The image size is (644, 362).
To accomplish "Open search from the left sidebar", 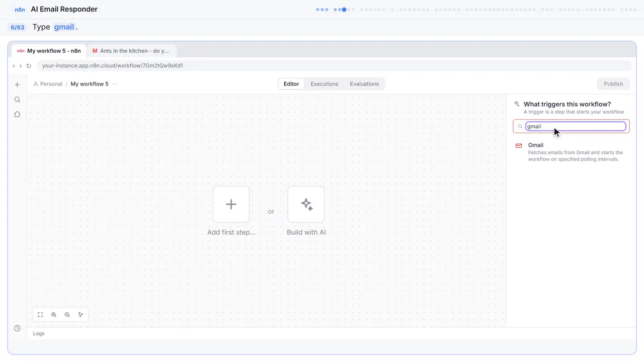I will point(17,100).
